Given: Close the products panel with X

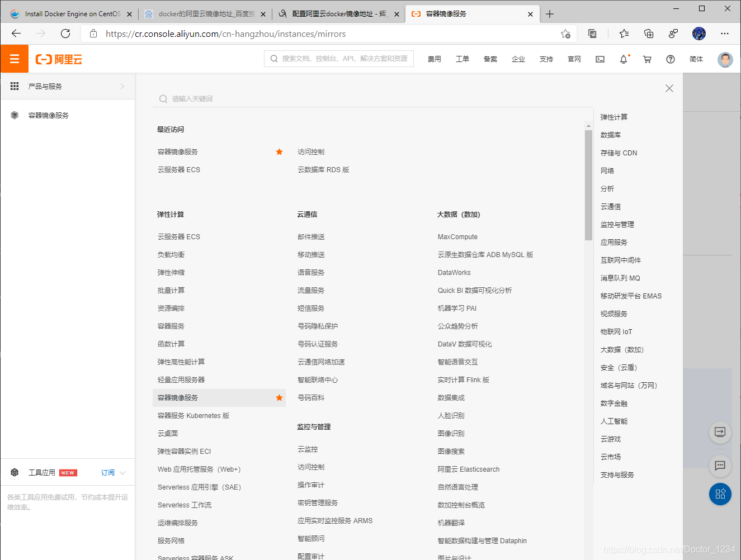Looking at the screenshot, I should [669, 88].
